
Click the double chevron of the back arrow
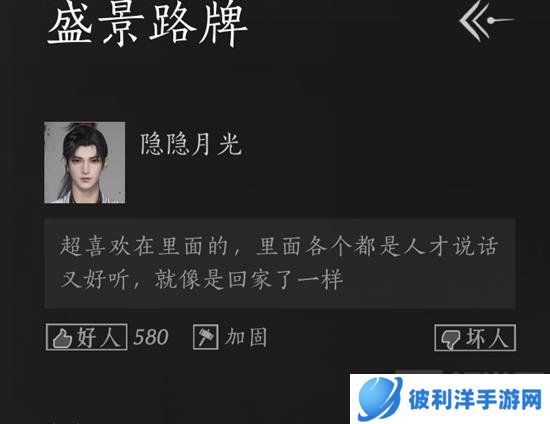[x=474, y=21]
